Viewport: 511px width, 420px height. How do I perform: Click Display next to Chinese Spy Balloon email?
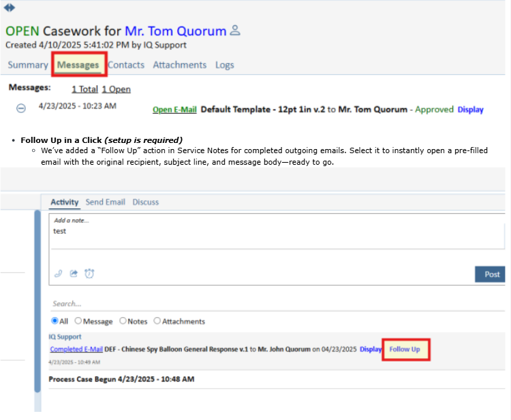click(x=371, y=349)
